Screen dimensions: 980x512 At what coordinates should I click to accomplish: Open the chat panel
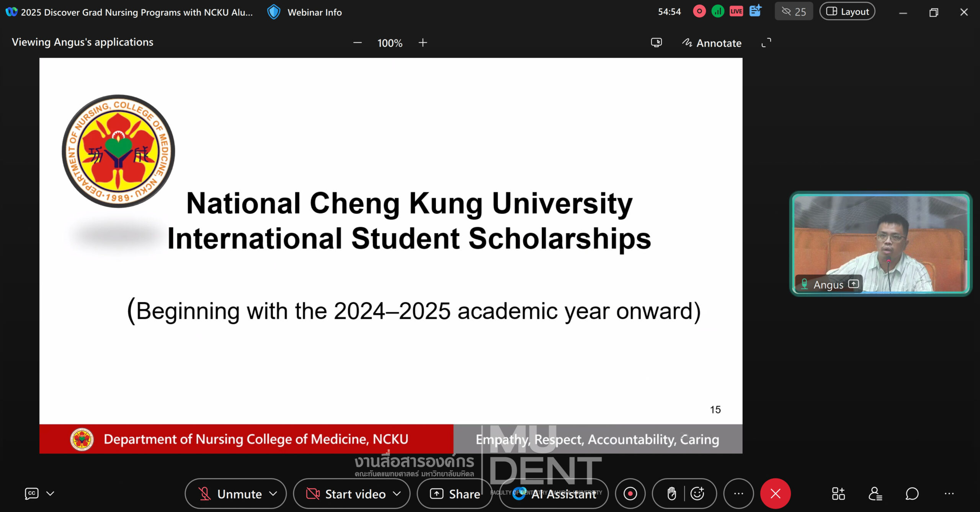tap(912, 494)
